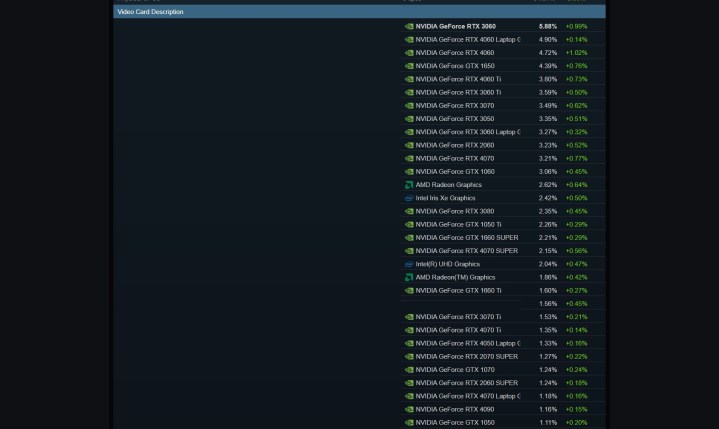This screenshot has width=719, height=429.
Task: Click the Intel logo beside Intel Iris Xe Graphics
Action: [x=409, y=198]
